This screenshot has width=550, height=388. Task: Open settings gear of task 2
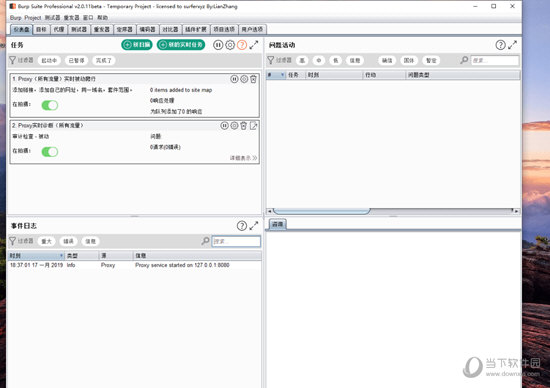point(234,126)
